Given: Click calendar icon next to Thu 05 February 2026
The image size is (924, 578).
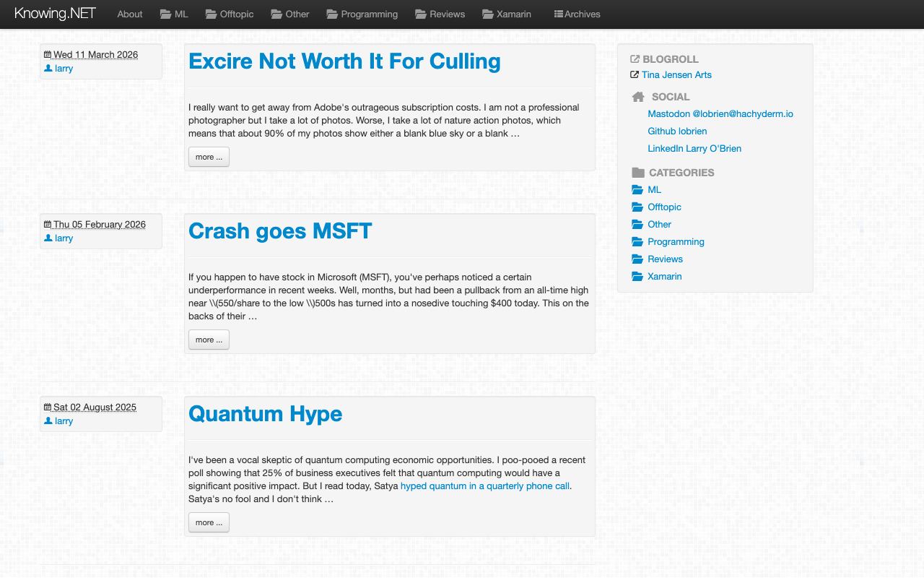Looking at the screenshot, I should point(48,224).
